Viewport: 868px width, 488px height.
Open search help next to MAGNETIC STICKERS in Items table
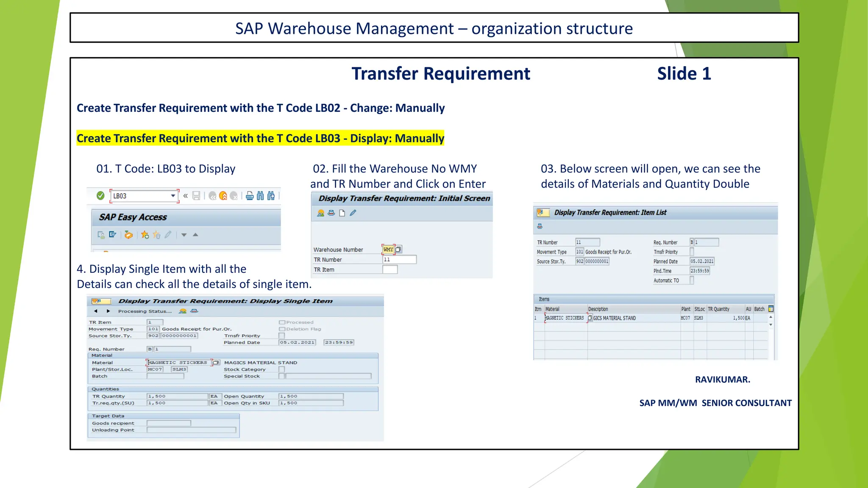(590, 318)
